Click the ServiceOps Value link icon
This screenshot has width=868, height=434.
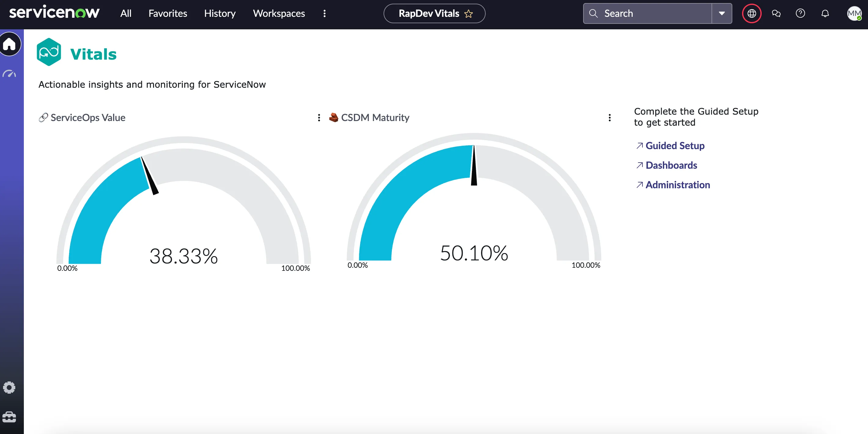[x=43, y=118]
